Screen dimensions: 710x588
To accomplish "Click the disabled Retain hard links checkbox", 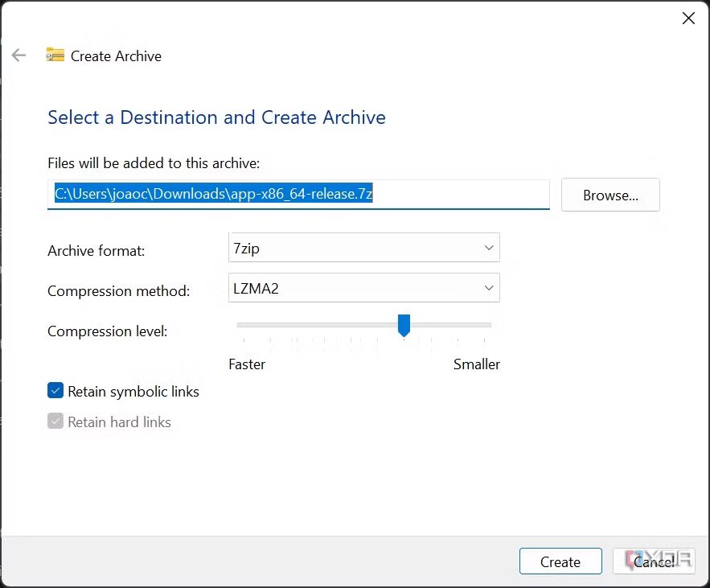I will pyautogui.click(x=55, y=421).
